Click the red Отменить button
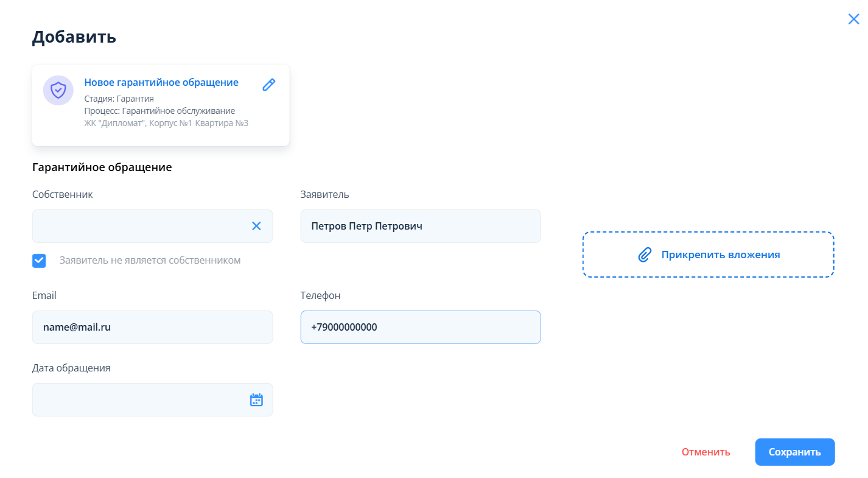 point(705,452)
